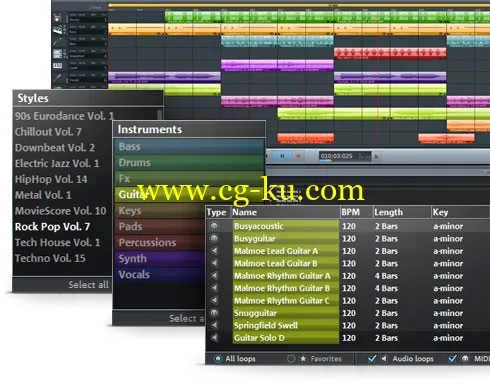490x392 pixels.
Task: Click the Styles list scrollbar
Action: [x=160, y=114]
